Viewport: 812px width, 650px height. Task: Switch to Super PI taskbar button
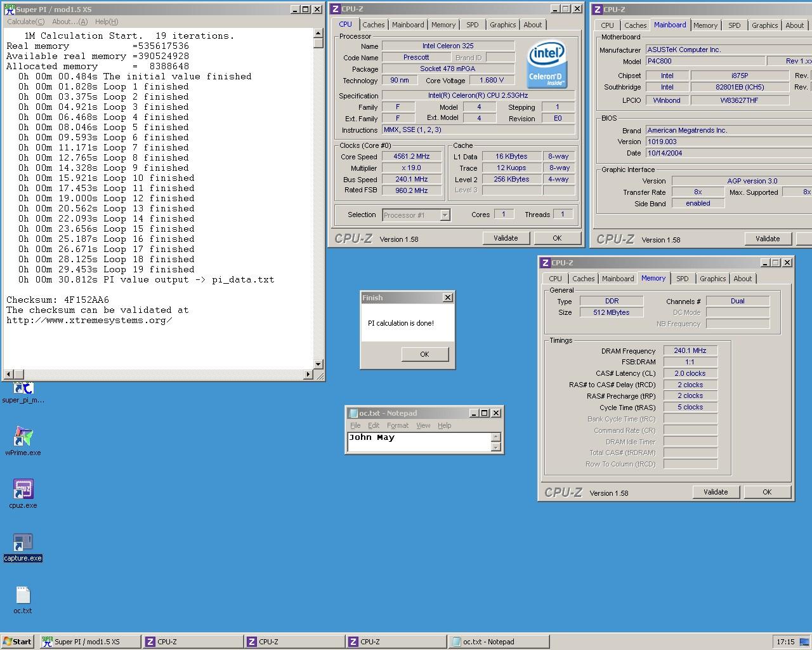coord(89,642)
